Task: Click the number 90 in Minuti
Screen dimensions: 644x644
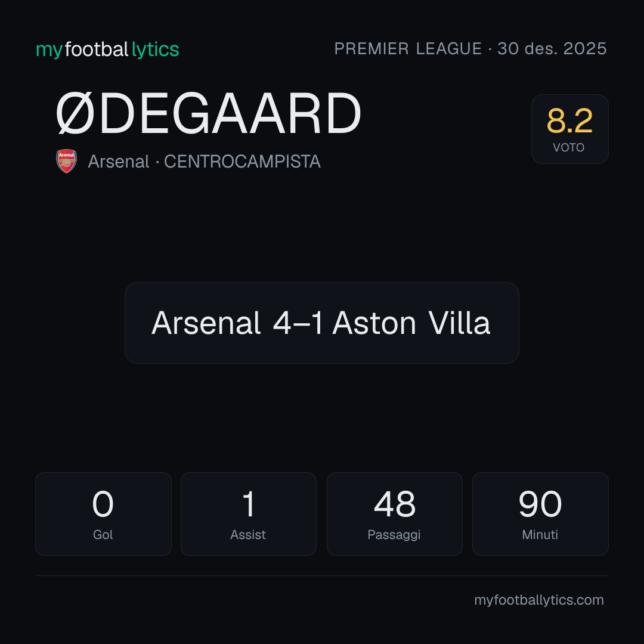Action: 540,504
